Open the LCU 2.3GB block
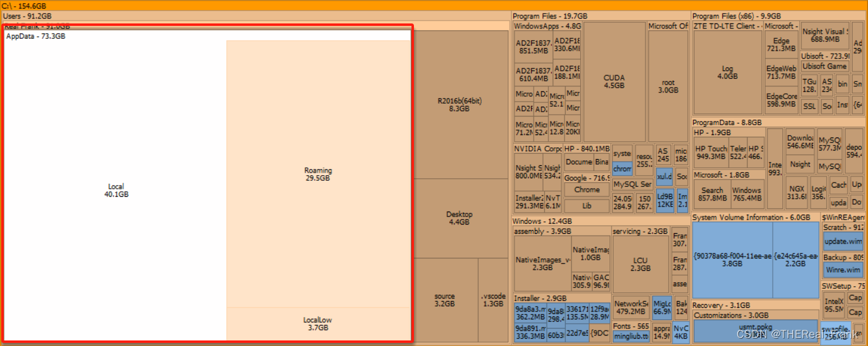This screenshot has width=868, height=346. 640,264
